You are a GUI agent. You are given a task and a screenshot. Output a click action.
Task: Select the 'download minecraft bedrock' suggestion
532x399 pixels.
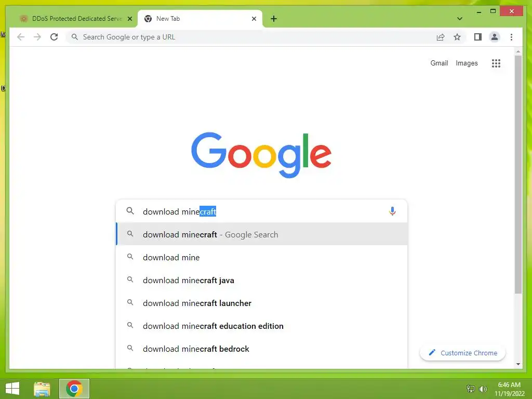[x=262, y=349]
